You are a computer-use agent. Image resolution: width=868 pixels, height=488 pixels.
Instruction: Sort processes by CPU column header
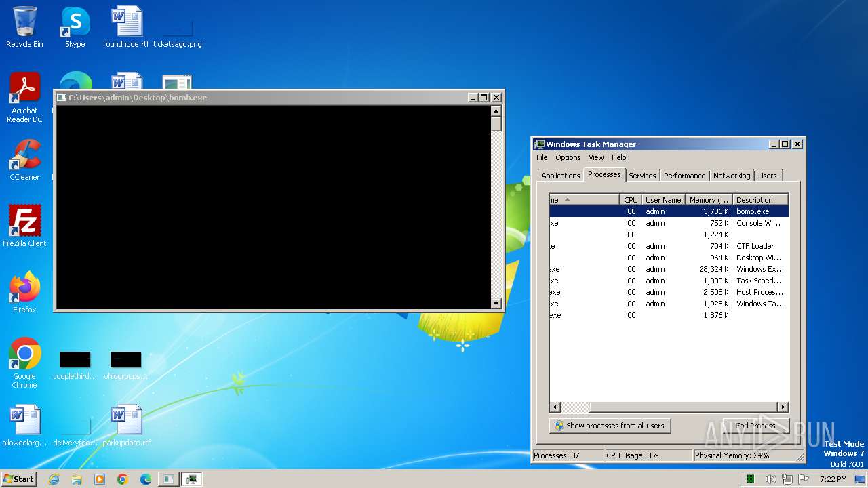pos(631,200)
